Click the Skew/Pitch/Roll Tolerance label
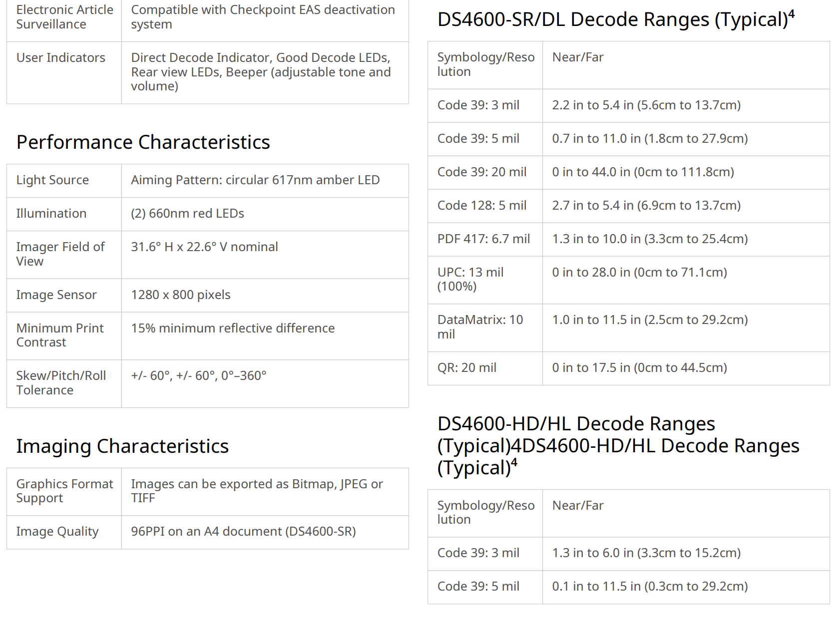 pos(61,383)
